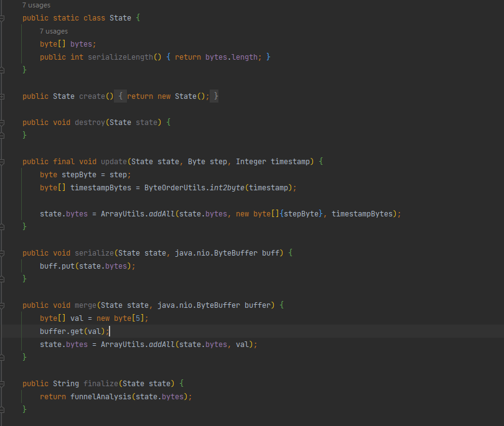Viewport: 504px width, 426px height.
Task: Collapse the destroy method fold marker
Action: (2, 123)
